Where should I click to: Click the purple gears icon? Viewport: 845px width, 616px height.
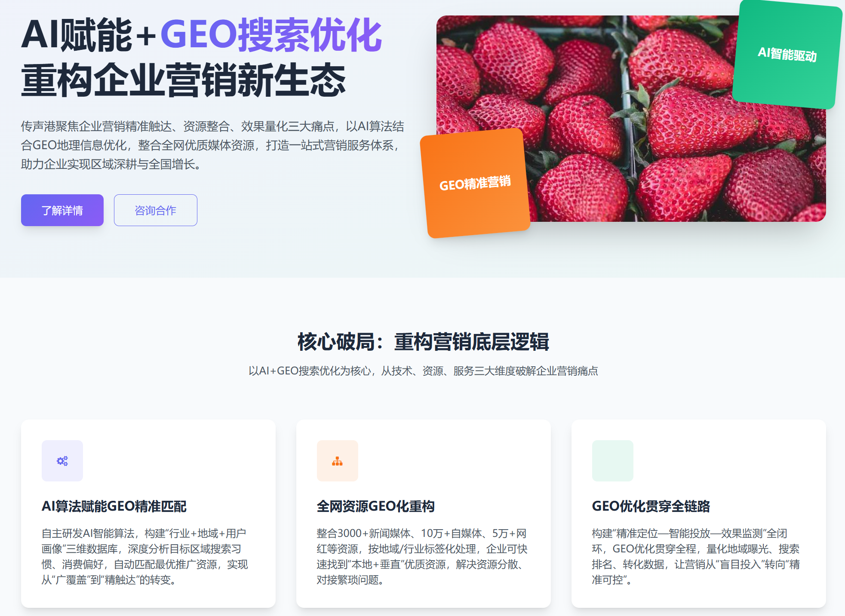click(x=62, y=461)
